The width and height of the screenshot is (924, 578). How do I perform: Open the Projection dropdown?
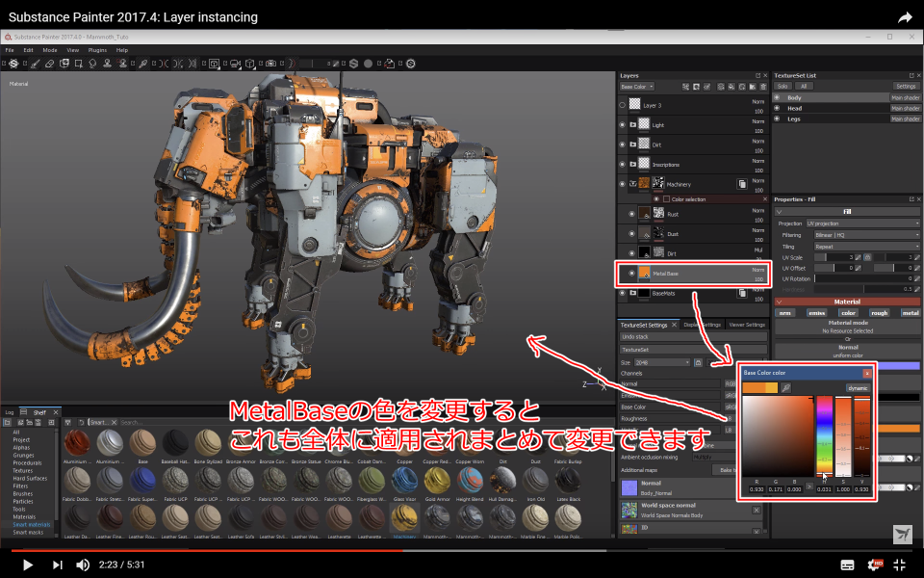pos(862,223)
